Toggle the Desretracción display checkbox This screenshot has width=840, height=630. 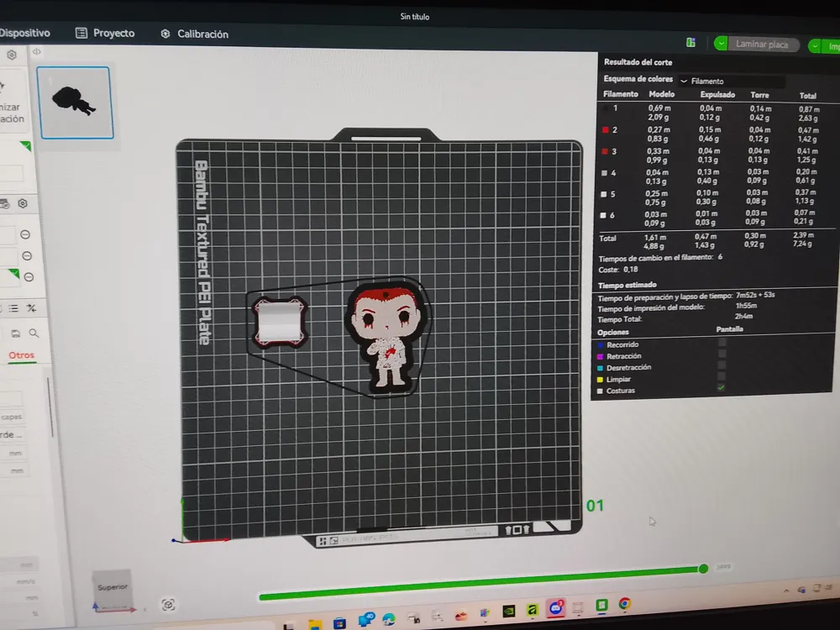click(x=722, y=365)
